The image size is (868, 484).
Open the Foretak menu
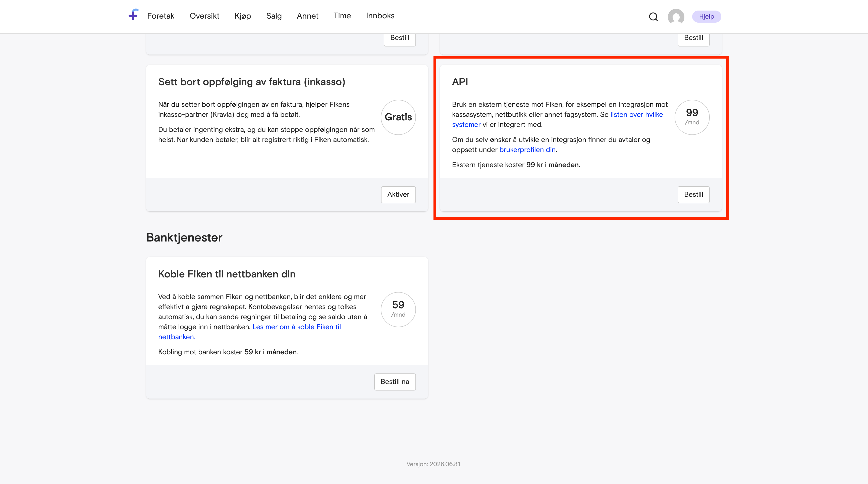(161, 16)
